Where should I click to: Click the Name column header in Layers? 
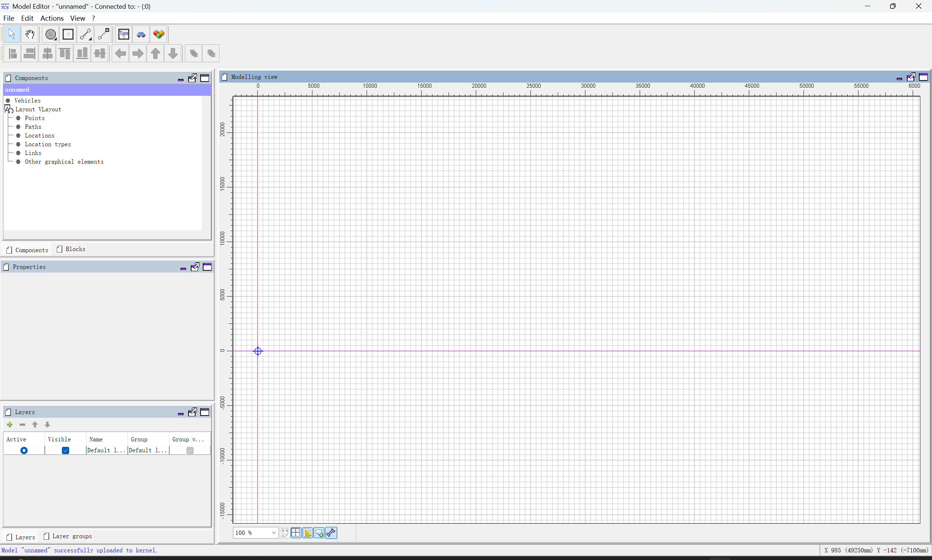(96, 439)
